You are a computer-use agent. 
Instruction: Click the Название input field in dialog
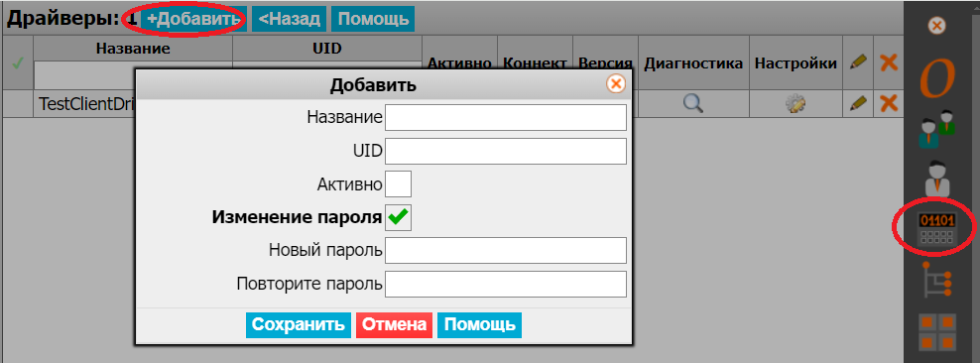(506, 117)
